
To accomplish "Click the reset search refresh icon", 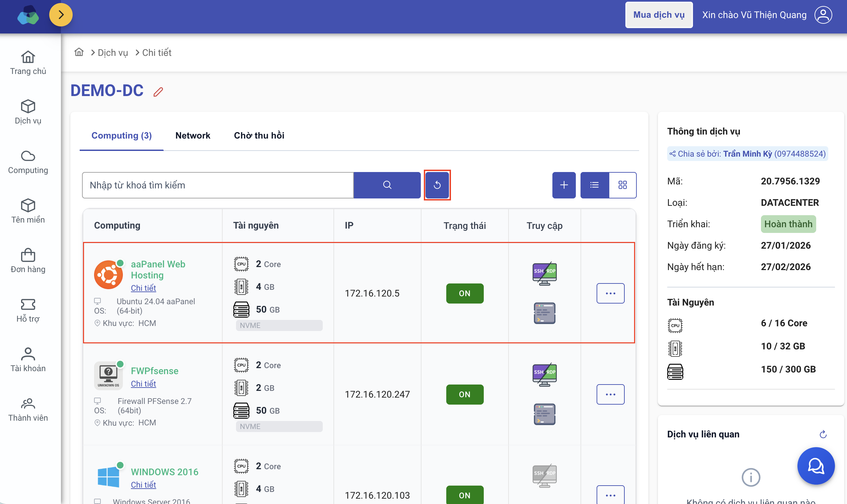I will [x=437, y=185].
